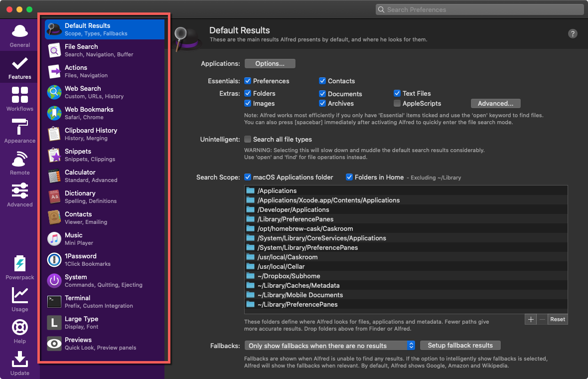This screenshot has height=379, width=588.
Task: Select the ~/Library/PreferencePanes row
Action: (x=406, y=304)
